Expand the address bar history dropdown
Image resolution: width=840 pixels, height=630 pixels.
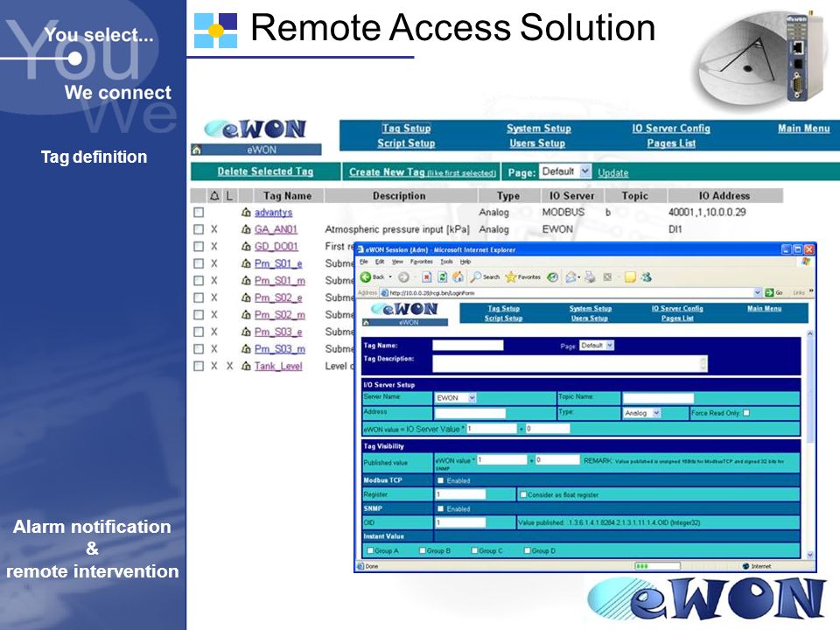point(758,292)
